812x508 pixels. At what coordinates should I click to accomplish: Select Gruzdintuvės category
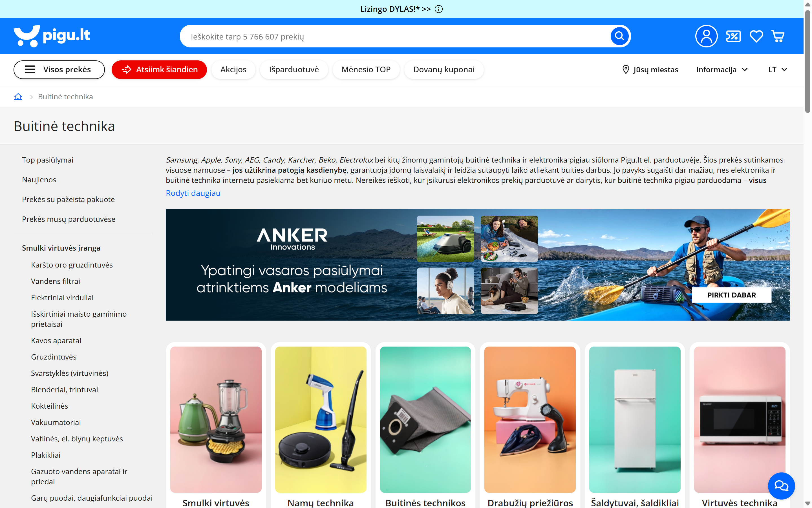(54, 357)
